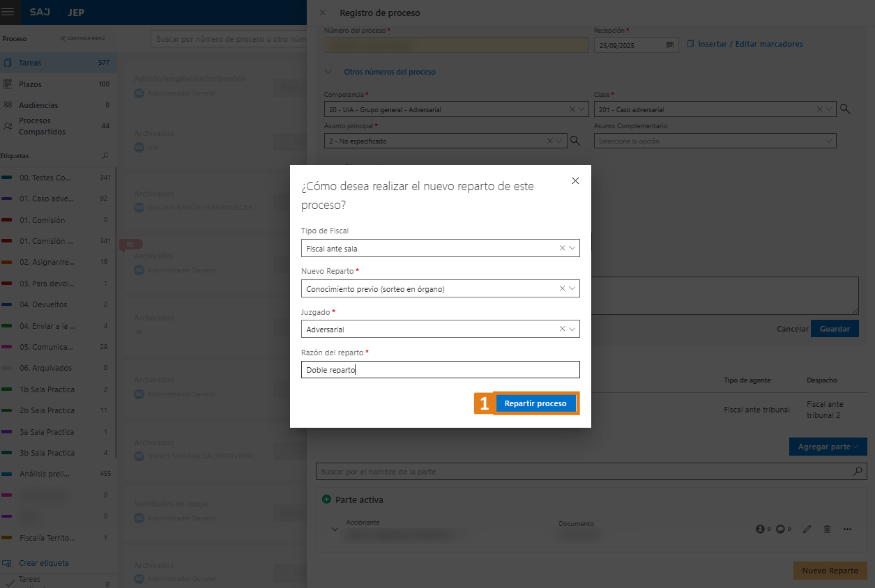The image size is (875, 588).
Task: Open the Tipo de Fiscal dropdown
Action: [572, 248]
